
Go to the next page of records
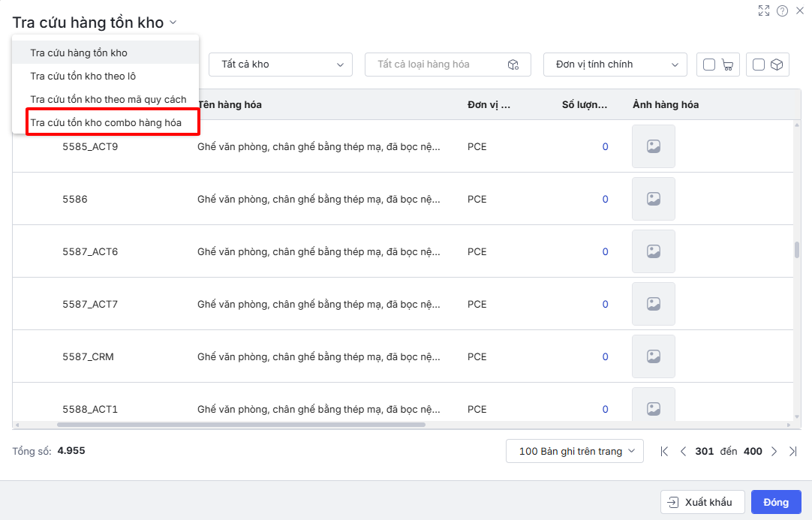[x=774, y=451]
